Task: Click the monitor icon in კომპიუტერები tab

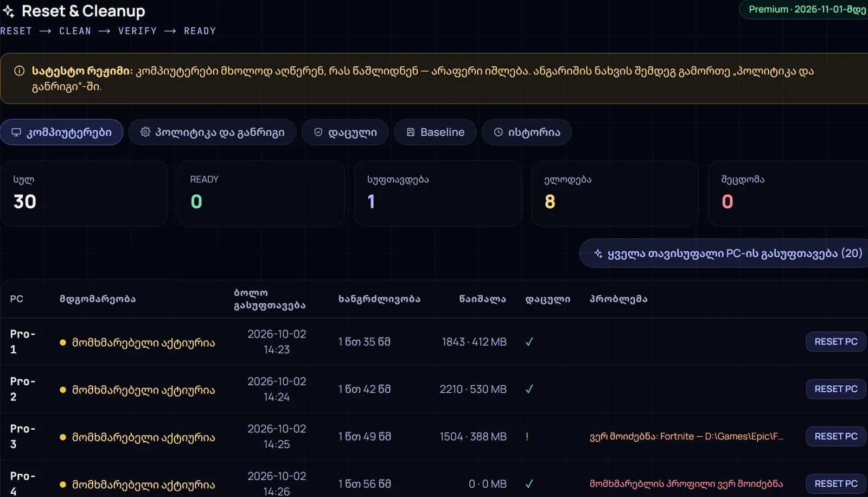Action: click(x=16, y=132)
